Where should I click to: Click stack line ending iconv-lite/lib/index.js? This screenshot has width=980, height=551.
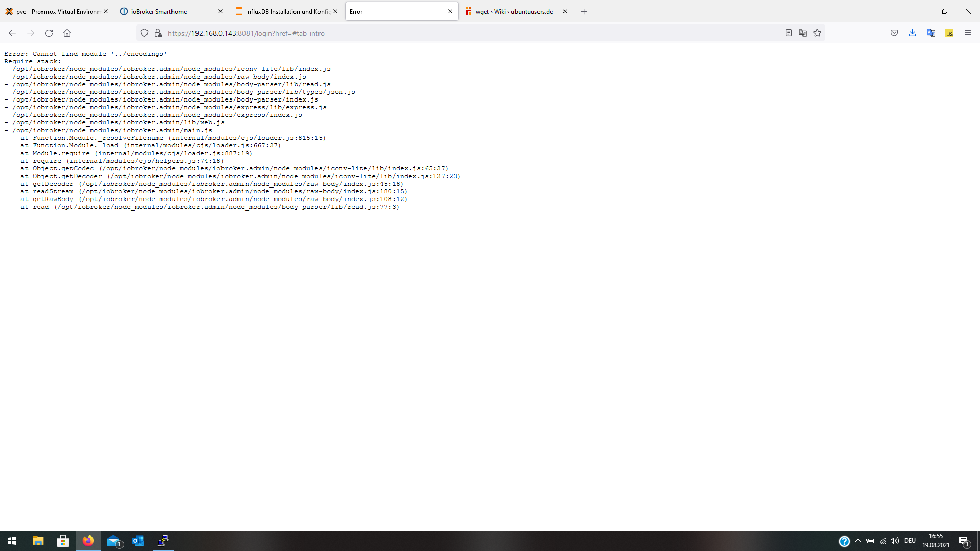click(167, 69)
